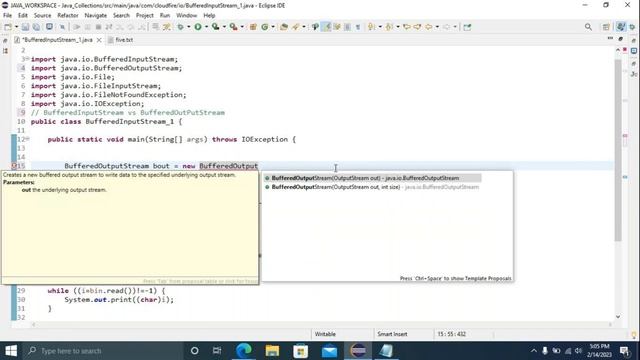Screen dimensions: 640x360
Task: Click the Last Edit Location icon
Action: [407, 27]
